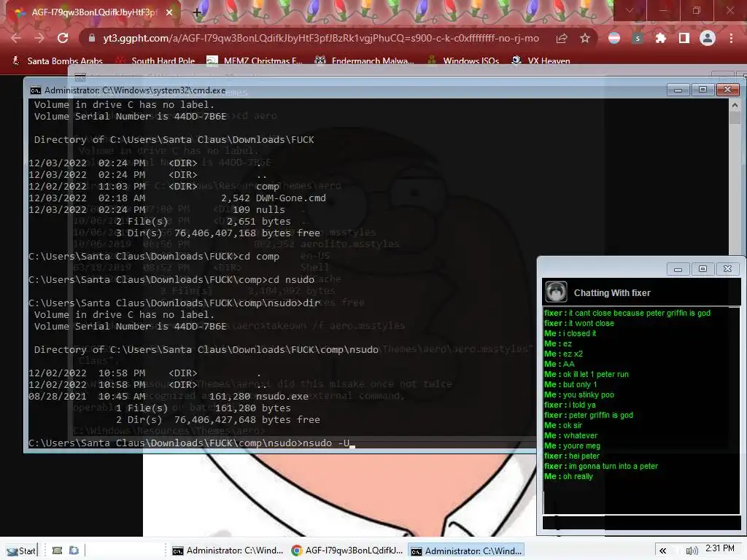Image resolution: width=747 pixels, height=560 pixels.
Task: Close the AGF-I79qw3 browser tab
Action: coord(169,12)
